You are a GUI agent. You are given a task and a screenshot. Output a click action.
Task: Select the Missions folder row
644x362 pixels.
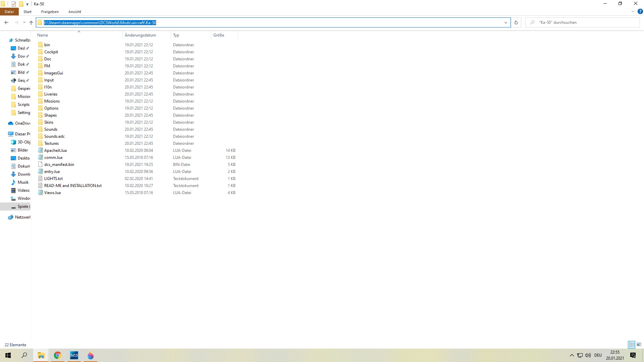coord(137,101)
